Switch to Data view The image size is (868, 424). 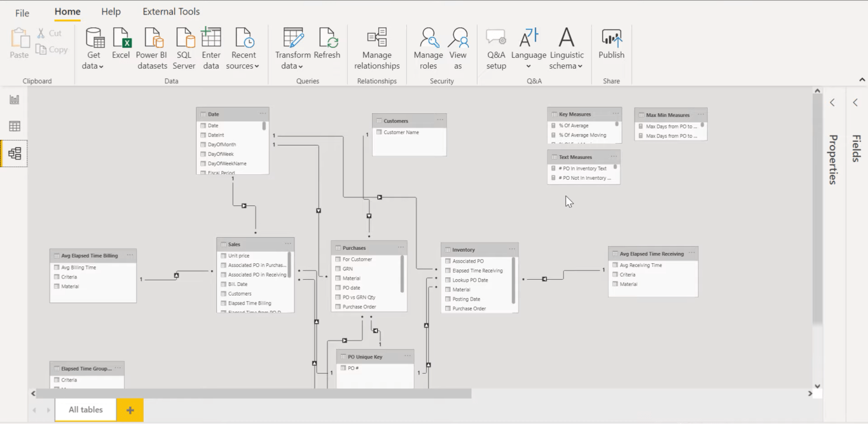coord(14,126)
